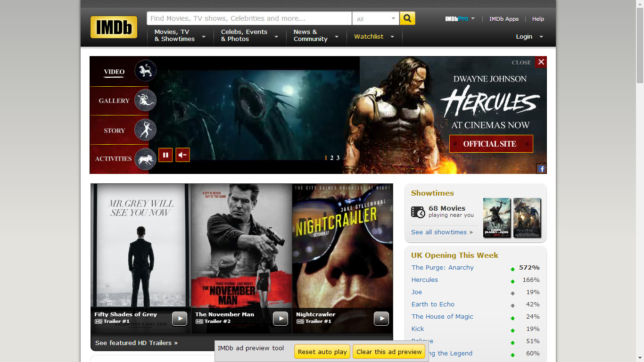This screenshot has height=362, width=644.
Task: Click the play button for Nightcrawler trailer
Action: [381, 319]
